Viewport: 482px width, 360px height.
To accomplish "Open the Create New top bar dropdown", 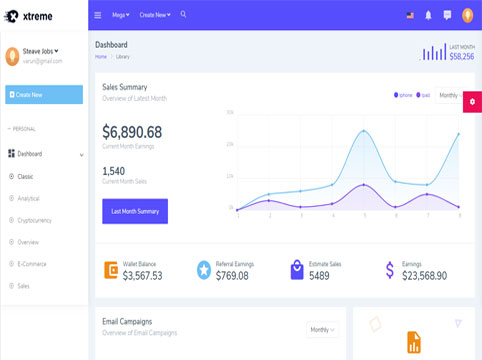I will tap(155, 15).
